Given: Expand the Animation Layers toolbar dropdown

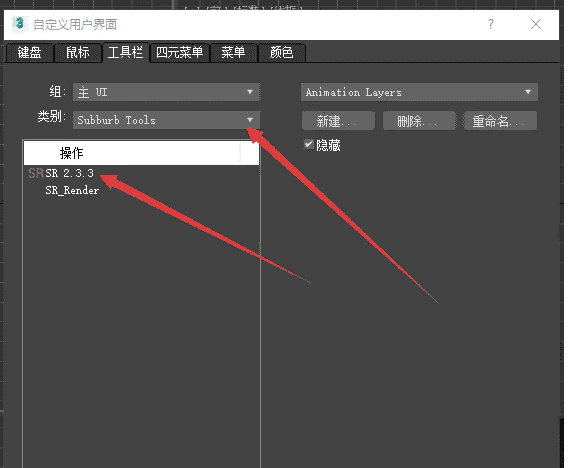Looking at the screenshot, I should (x=419, y=92).
